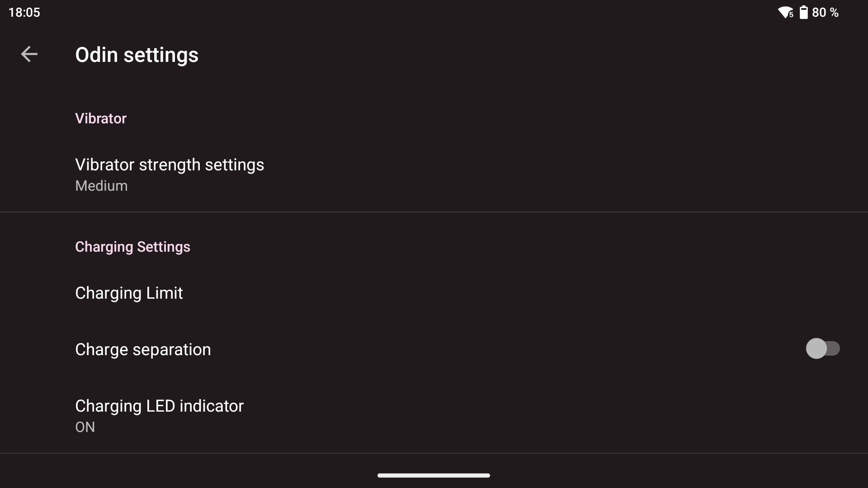
Task: Click the Charging Settings section header
Action: coord(132,247)
